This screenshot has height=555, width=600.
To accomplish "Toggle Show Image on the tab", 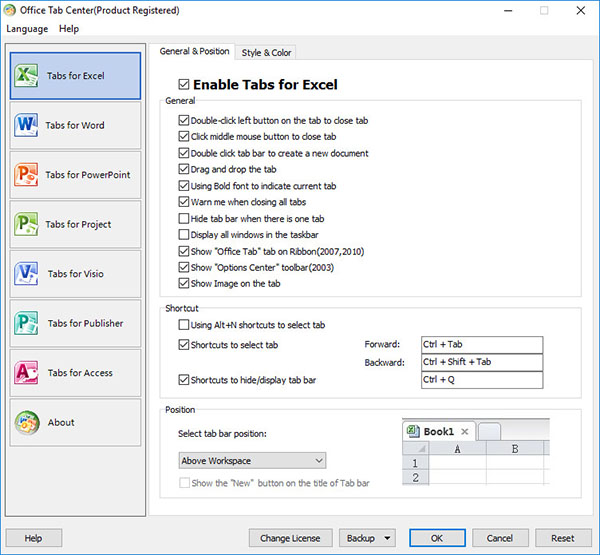I will pos(184,283).
